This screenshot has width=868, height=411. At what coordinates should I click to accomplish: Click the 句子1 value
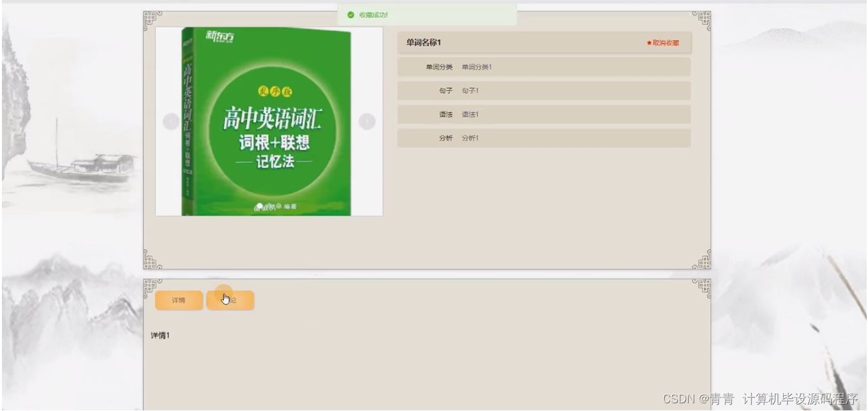tap(470, 91)
